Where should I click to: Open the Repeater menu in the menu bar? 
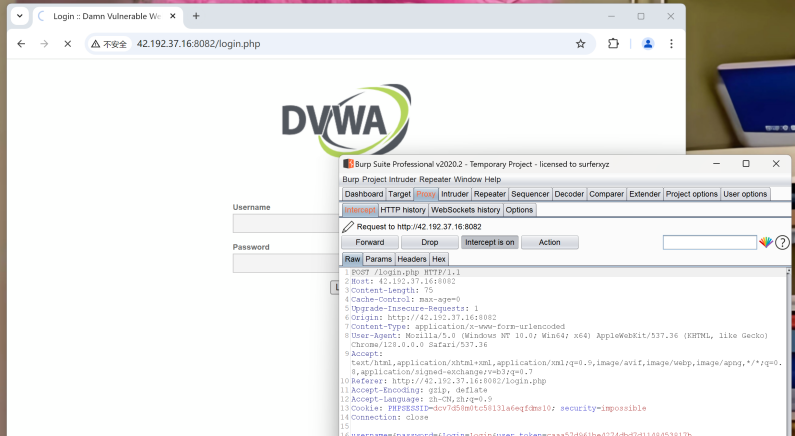tap(435, 179)
